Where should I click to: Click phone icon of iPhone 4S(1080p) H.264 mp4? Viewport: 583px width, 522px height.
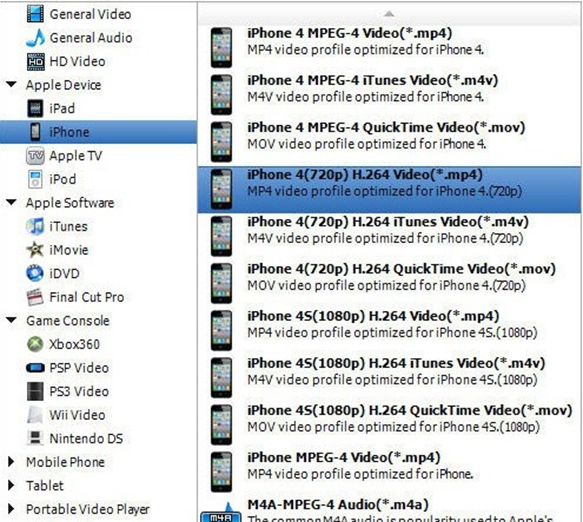pyautogui.click(x=221, y=331)
